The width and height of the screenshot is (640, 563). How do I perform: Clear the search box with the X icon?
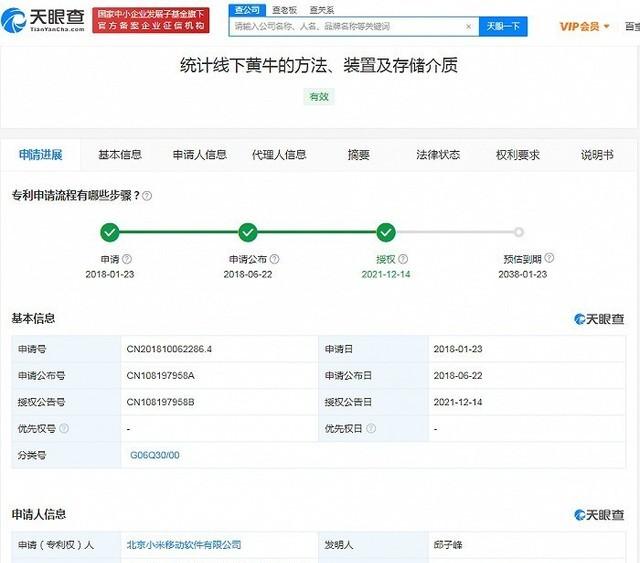[x=468, y=27]
